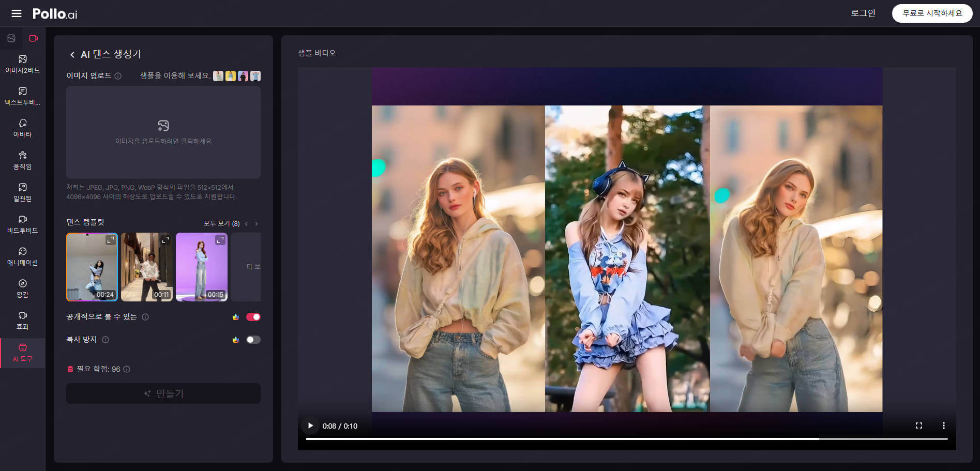
Task: Show next dance templates
Action: pos(257,224)
